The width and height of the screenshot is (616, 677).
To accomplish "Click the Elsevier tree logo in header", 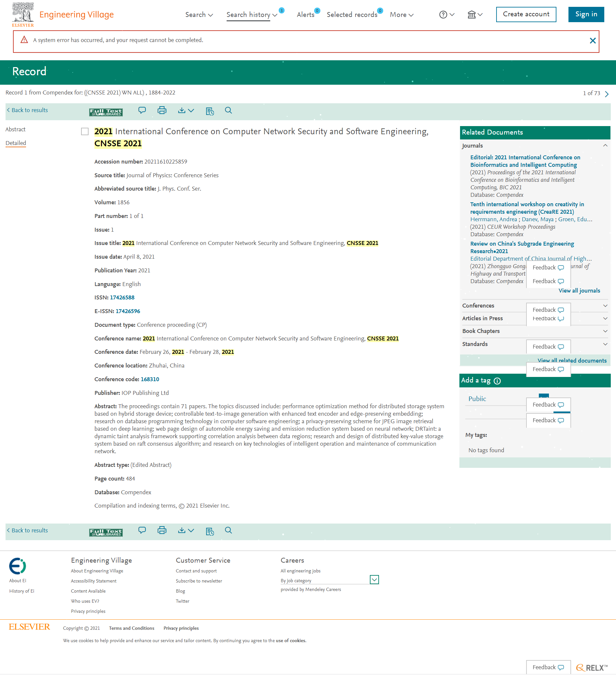I will (23, 14).
